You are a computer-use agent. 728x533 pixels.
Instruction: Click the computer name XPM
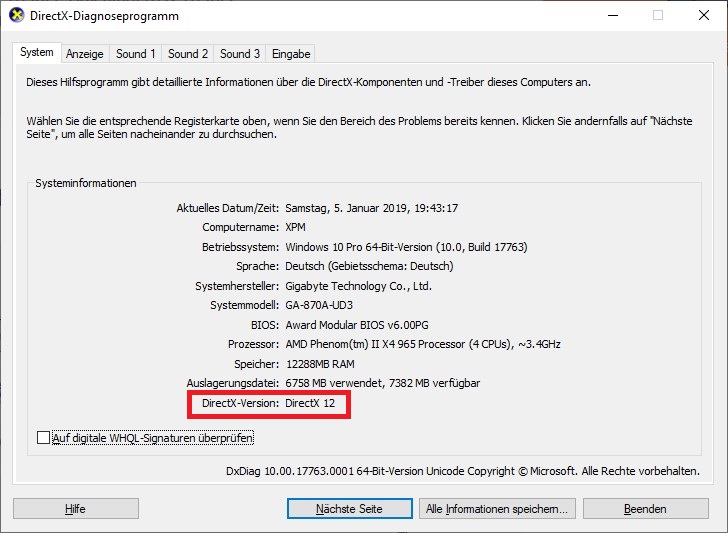point(295,227)
